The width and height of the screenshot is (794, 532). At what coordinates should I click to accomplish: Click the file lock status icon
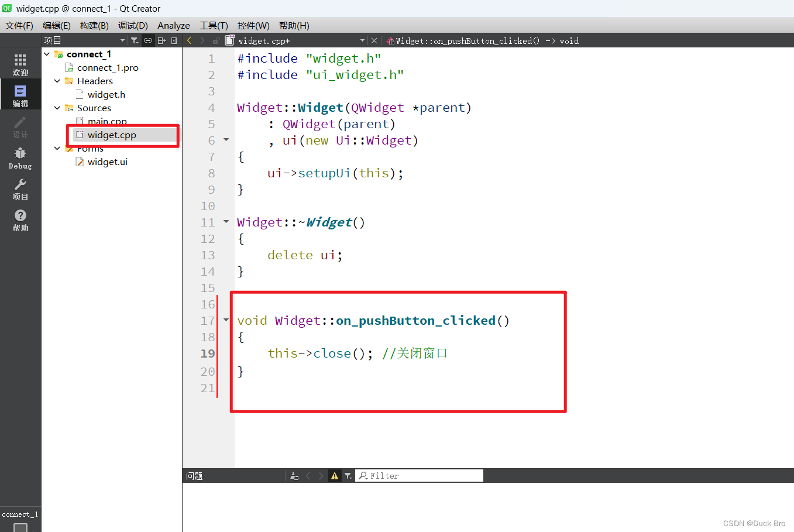pyautogui.click(x=216, y=40)
